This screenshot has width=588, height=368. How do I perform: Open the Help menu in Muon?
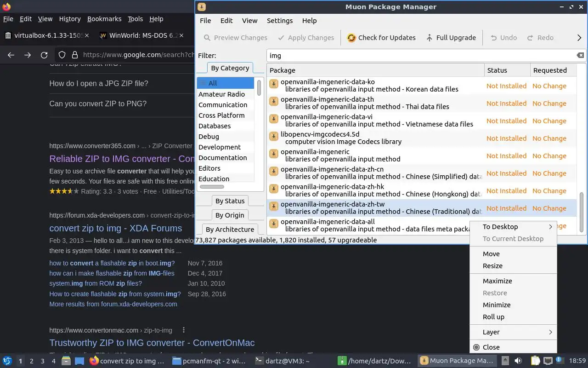click(x=309, y=21)
